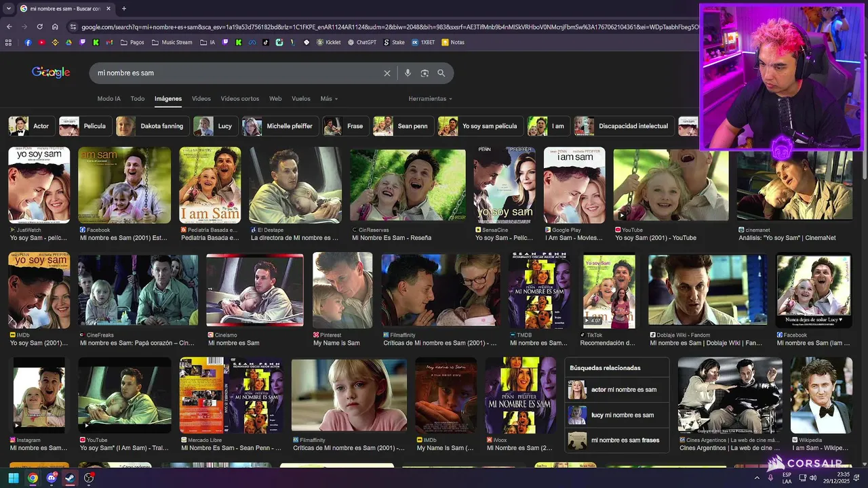This screenshot has height=488, width=868.
Task: Filter images by Dakota fanning chip
Action: (151, 126)
